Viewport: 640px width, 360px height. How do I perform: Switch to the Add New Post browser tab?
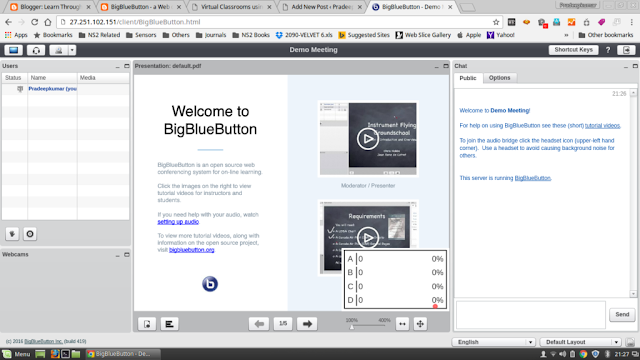pos(322,7)
